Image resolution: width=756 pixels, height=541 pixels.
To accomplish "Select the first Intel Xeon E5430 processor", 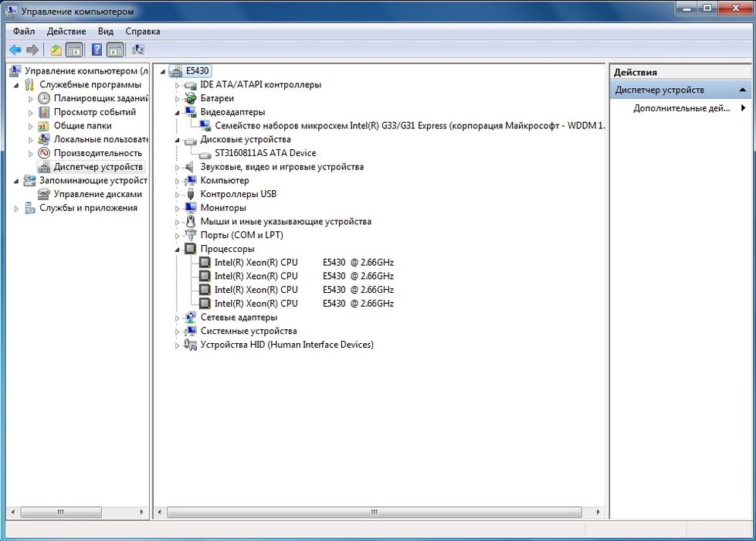I will point(303,263).
